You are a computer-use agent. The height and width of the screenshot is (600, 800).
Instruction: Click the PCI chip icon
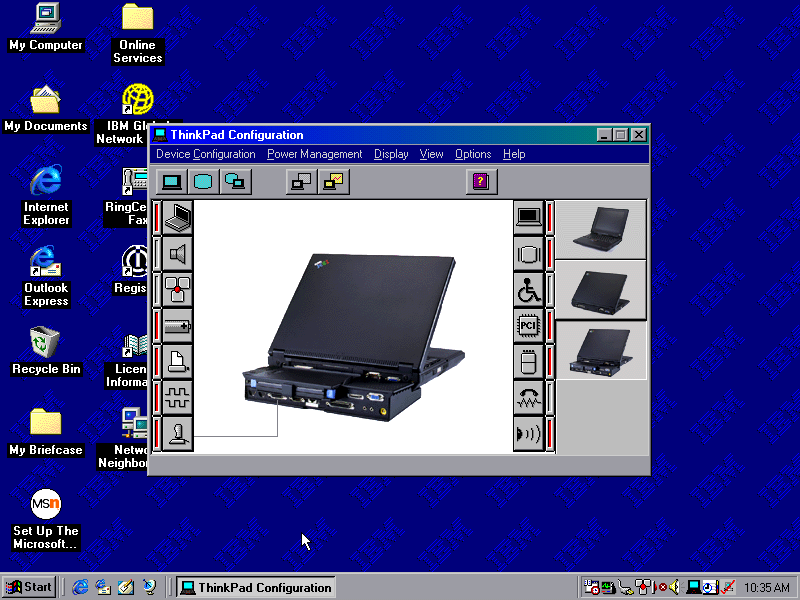coord(528,326)
